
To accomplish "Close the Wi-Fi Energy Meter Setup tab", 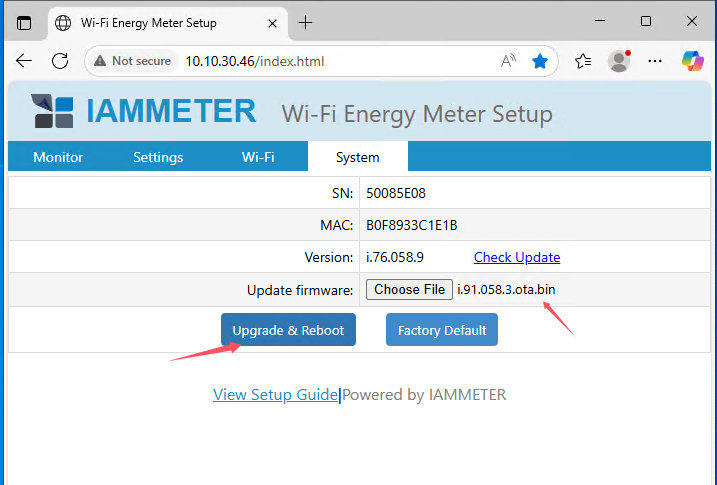I will [271, 22].
